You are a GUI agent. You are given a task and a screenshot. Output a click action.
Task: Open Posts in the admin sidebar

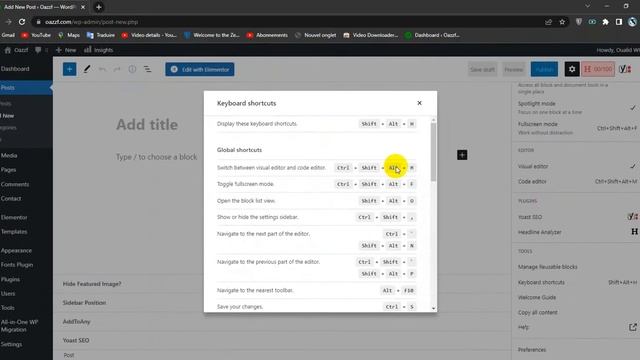tap(8, 87)
